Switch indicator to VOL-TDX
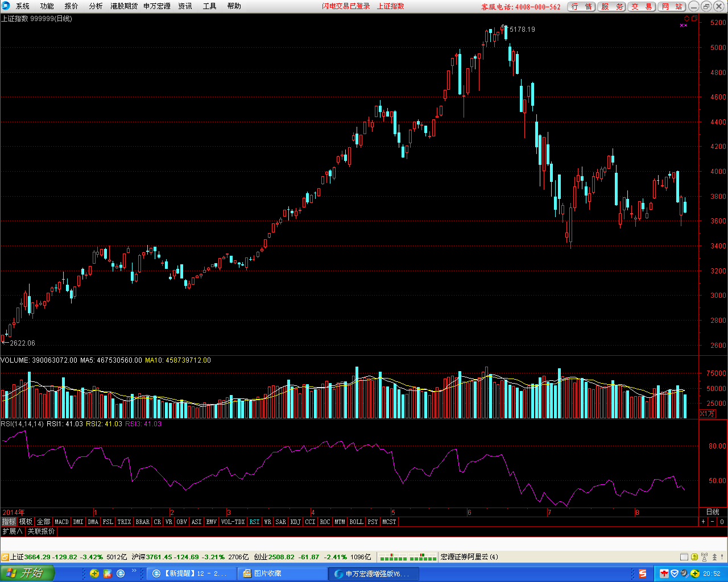The image size is (728, 582). (233, 522)
